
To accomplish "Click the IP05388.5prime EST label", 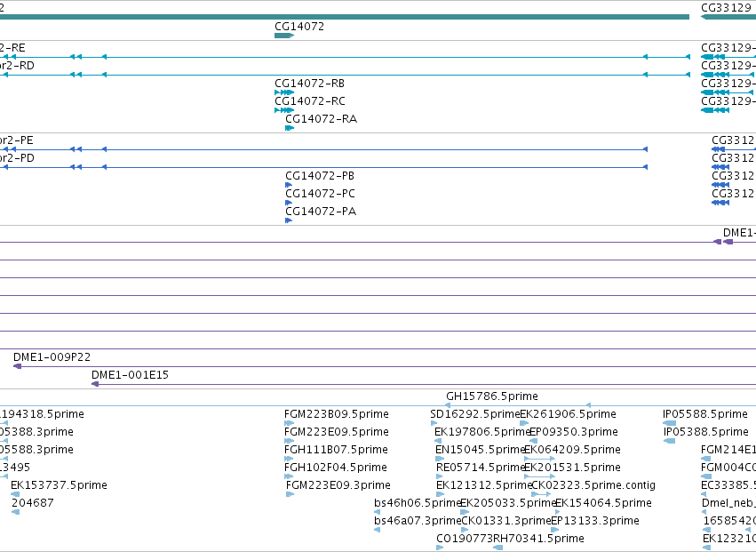I will click(706, 432).
